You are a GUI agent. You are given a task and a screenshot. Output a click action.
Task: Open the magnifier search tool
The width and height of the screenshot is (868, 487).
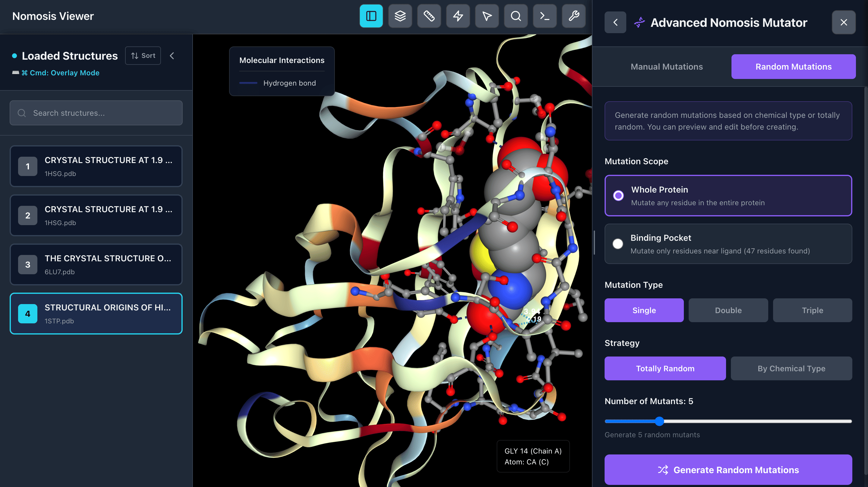516,16
